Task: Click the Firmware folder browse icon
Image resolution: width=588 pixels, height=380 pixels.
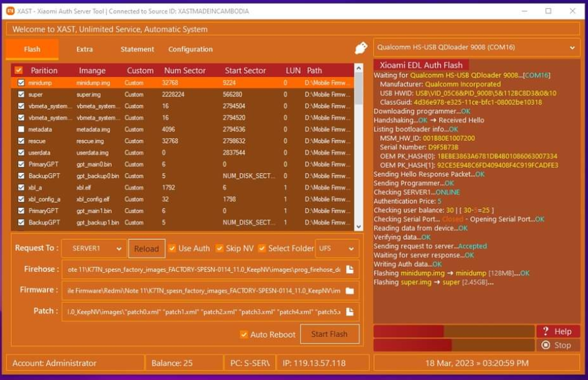Action: [350, 290]
